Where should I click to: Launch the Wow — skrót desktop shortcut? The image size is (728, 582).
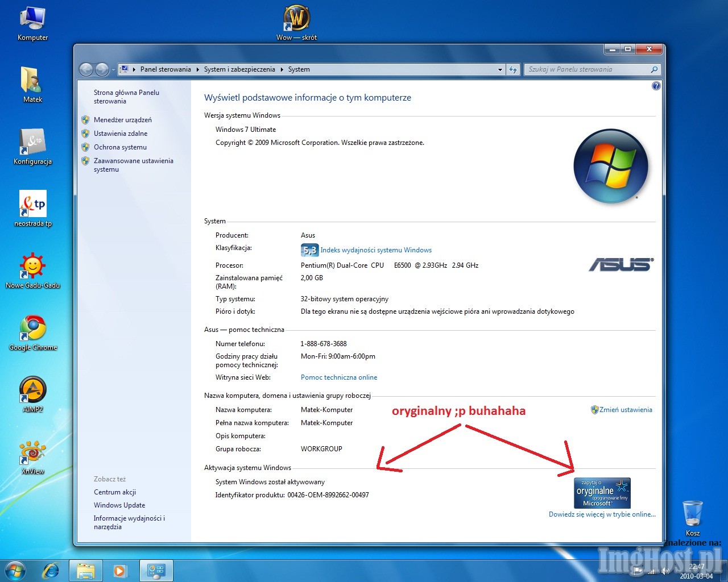click(x=296, y=23)
